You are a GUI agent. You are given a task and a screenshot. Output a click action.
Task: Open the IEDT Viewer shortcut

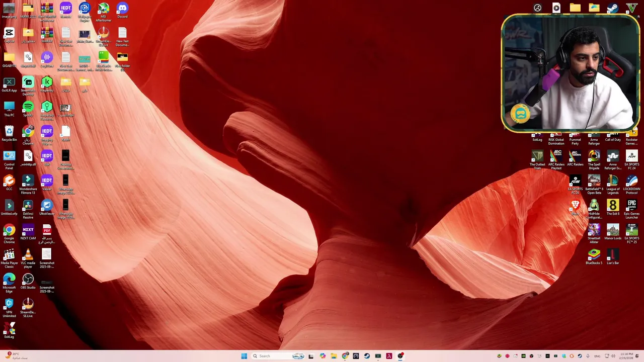(x=47, y=183)
